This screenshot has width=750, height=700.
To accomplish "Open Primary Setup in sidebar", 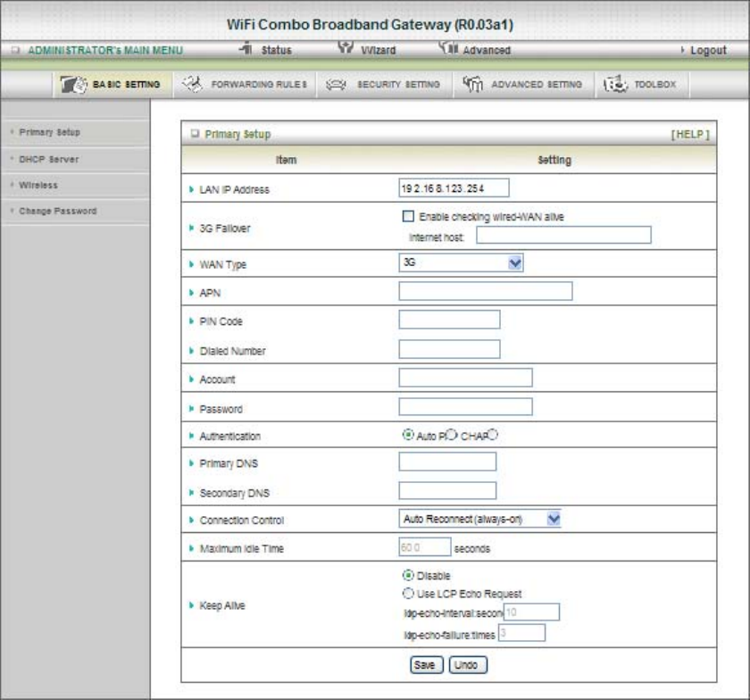I will [49, 132].
